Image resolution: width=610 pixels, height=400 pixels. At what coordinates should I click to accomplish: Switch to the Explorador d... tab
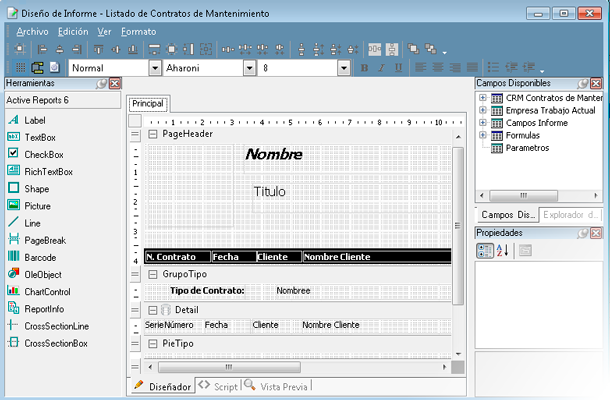click(570, 215)
